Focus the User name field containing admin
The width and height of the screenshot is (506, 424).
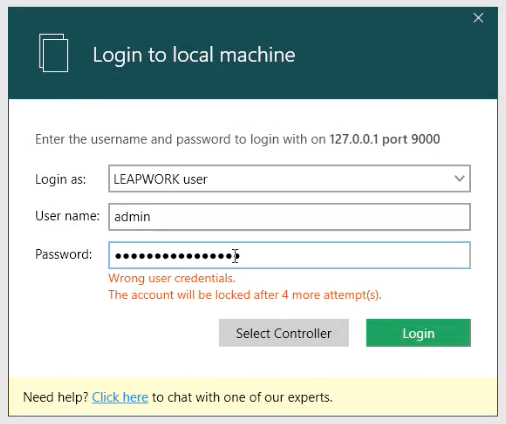pos(289,217)
